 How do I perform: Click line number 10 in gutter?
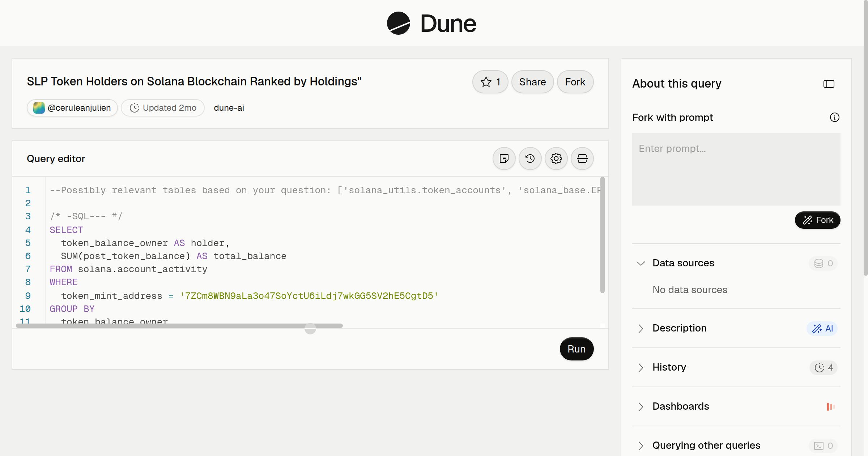tap(25, 309)
